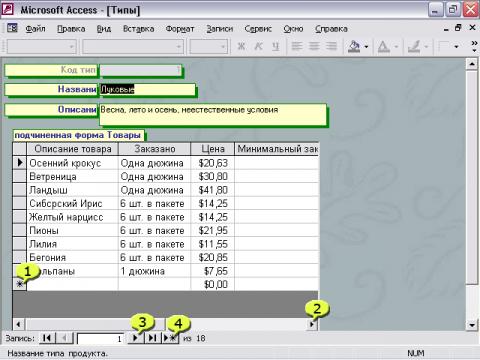This screenshot has width=480, height=360.
Task: Open the Вид menu
Action: click(104, 29)
